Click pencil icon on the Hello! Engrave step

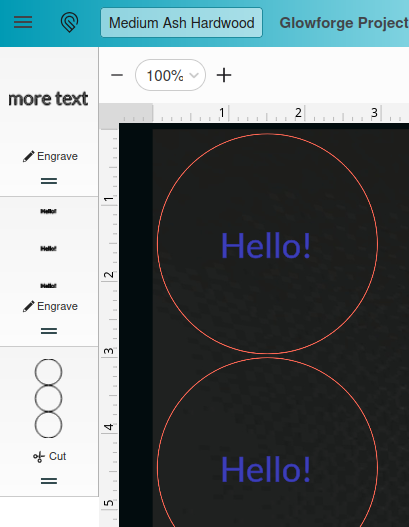point(29,306)
